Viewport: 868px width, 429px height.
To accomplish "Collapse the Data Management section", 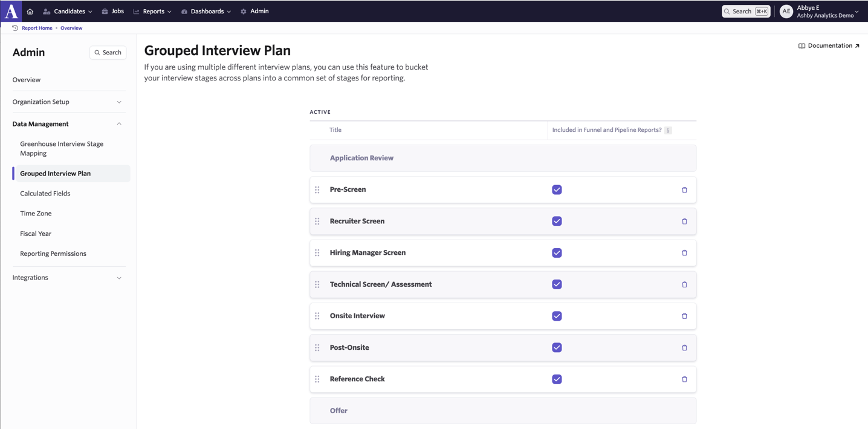I will (x=68, y=124).
